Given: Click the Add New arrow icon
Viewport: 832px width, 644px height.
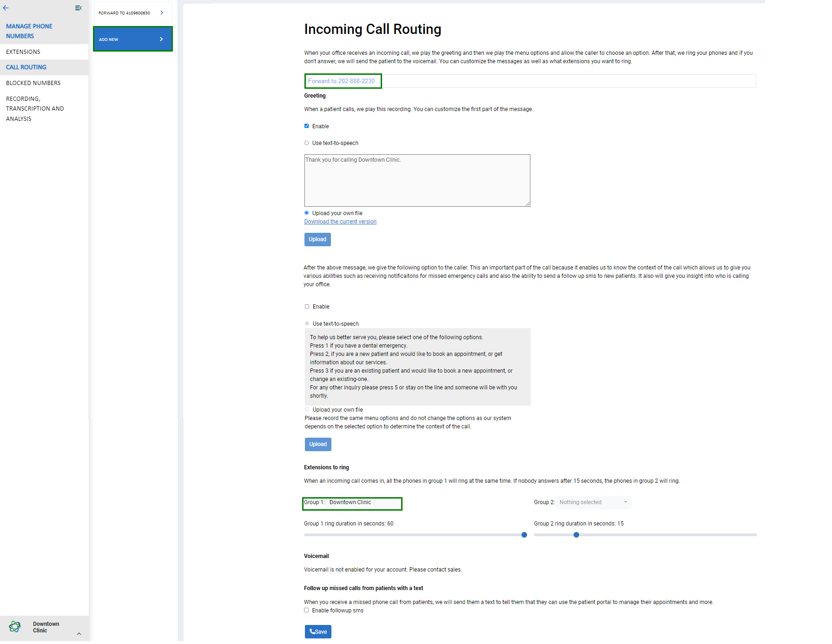Looking at the screenshot, I should (x=161, y=39).
